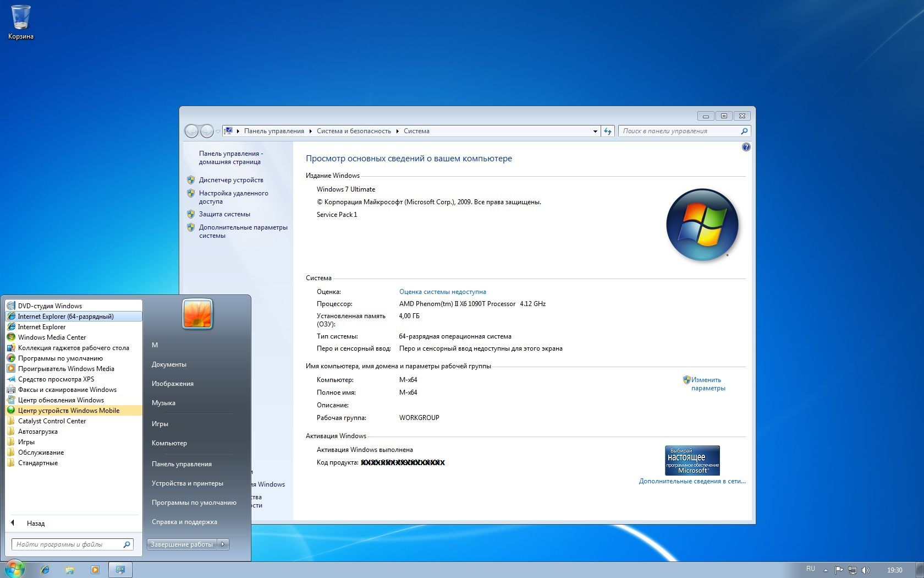Click Дополнительные сведения в сети link
The height and width of the screenshot is (578, 924).
(x=692, y=481)
